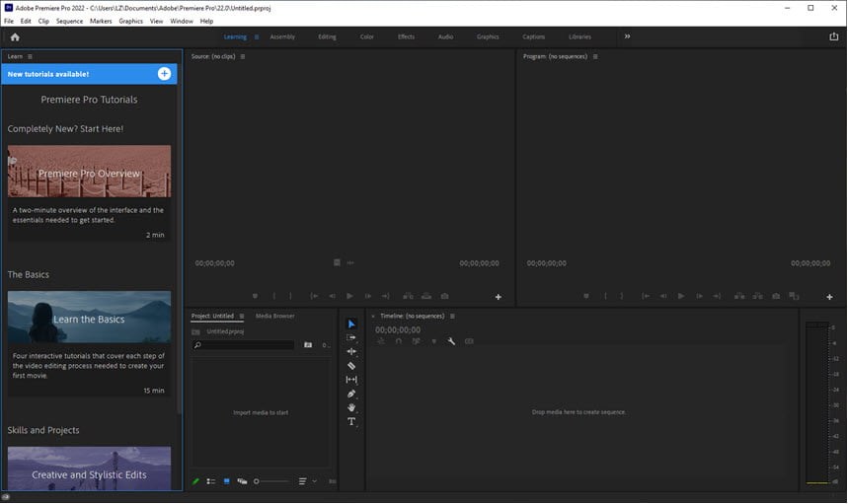The image size is (848, 504).
Task: Open Source monitor button editor plus
Action: 499,297
